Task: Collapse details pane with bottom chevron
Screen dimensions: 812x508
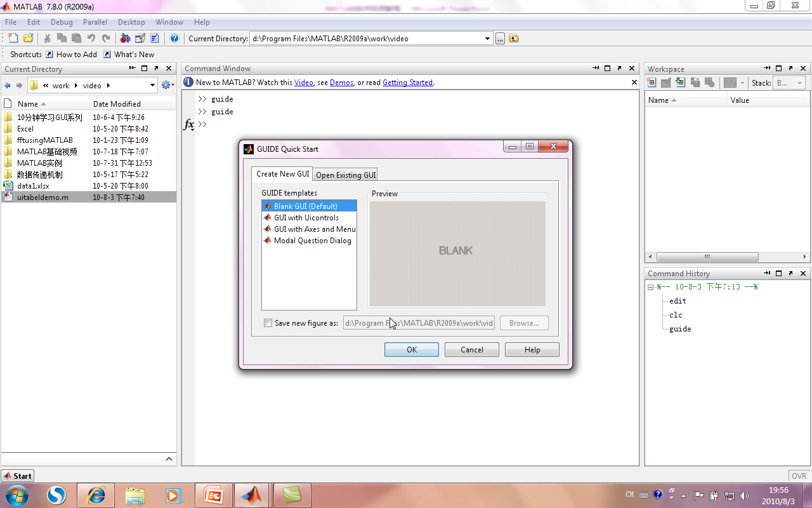Action: pos(169,459)
